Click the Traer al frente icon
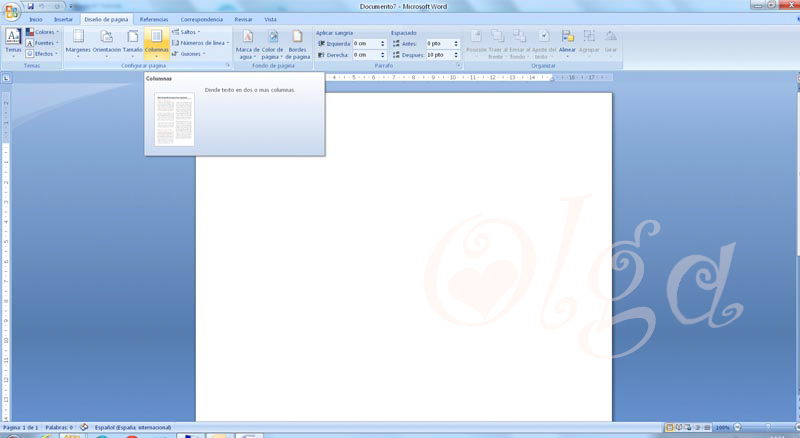The image size is (800, 438). pos(496,36)
